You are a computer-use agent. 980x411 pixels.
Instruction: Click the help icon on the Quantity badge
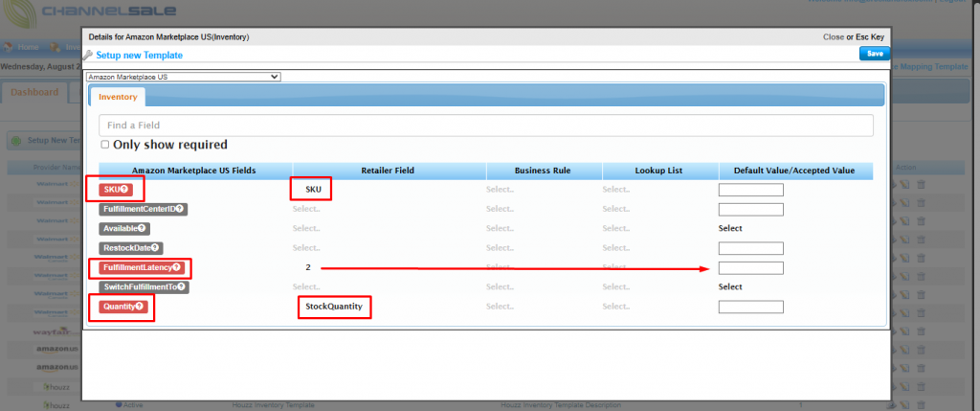point(140,307)
